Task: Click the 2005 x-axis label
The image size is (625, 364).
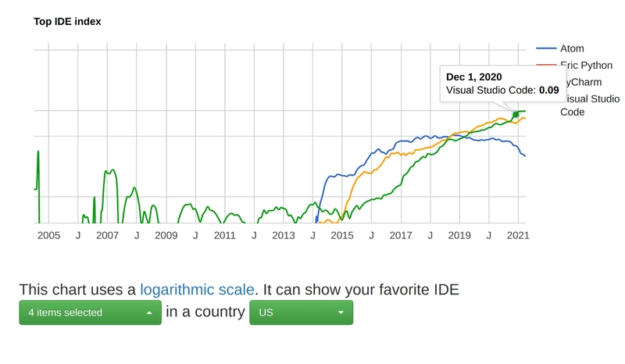Action: tap(48, 235)
